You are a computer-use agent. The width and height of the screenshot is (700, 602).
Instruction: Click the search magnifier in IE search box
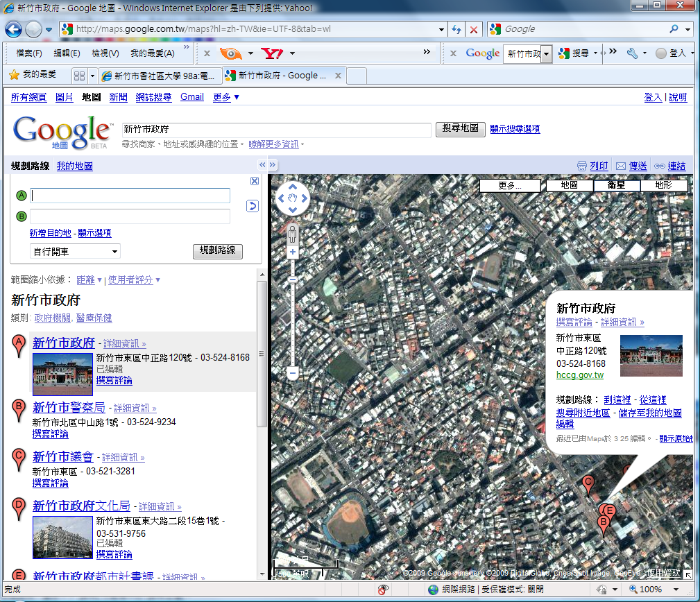(x=674, y=29)
